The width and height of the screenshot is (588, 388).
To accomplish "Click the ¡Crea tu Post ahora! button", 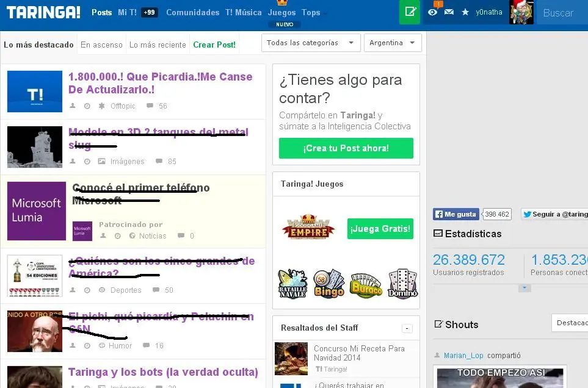I will click(x=346, y=148).
